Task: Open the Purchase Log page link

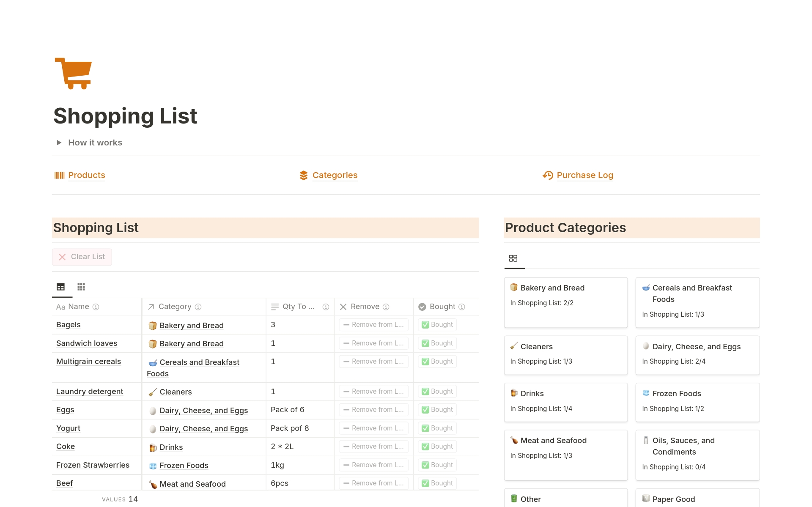Action: 584,175
